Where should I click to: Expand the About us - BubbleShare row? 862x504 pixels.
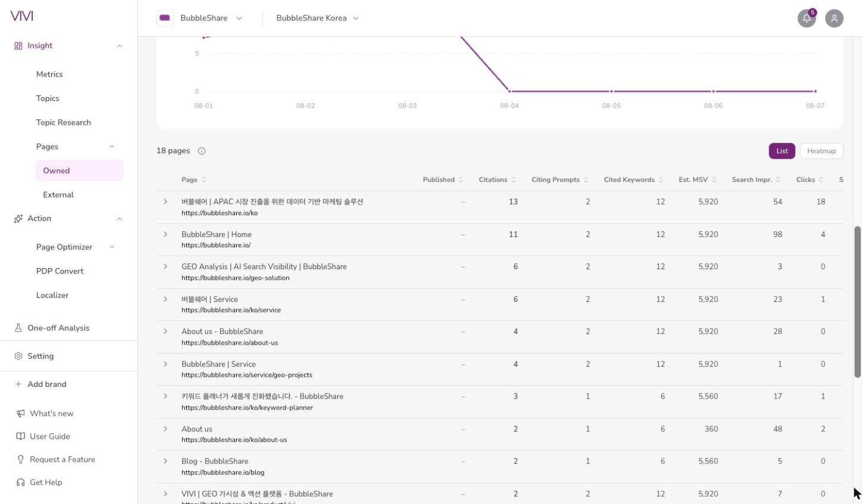pos(165,332)
